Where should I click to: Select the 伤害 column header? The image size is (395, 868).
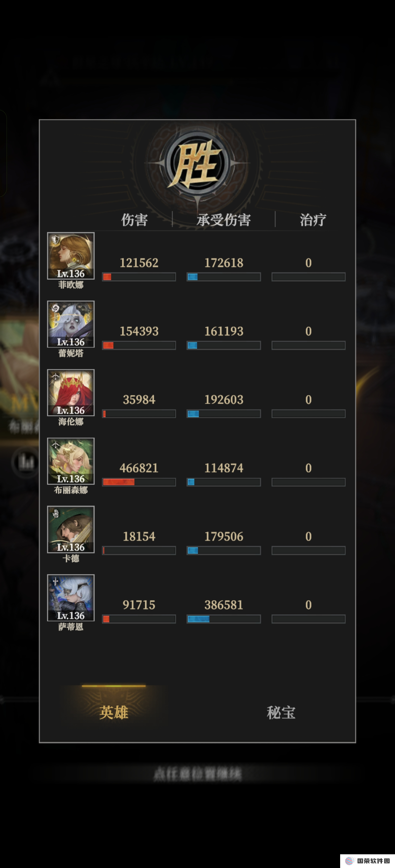(134, 220)
